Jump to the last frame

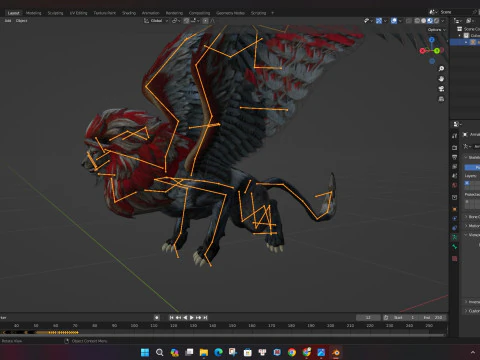click(205, 318)
